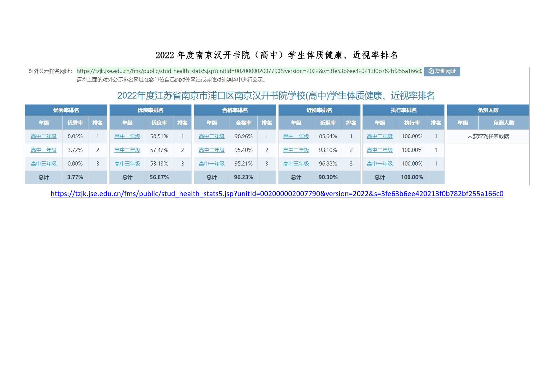Click the 96.23% total pass rate
554x392 pixels.
244,177
